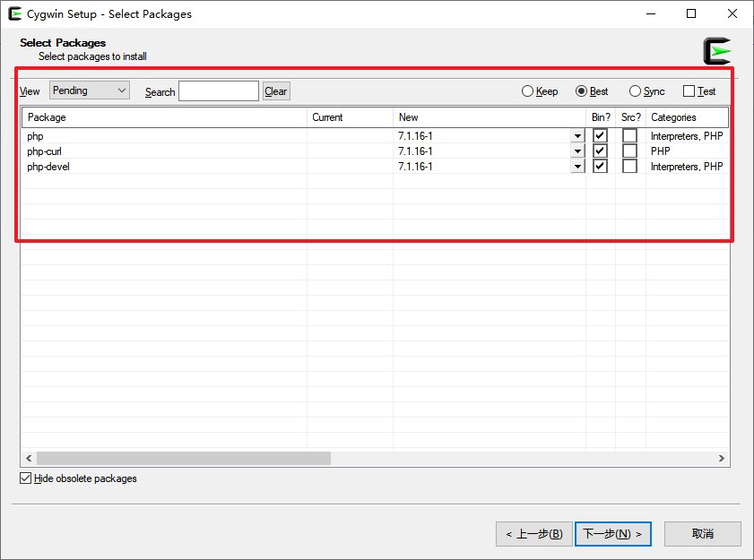The image size is (754, 560).
Task: Open the version dropdown for php-curl
Action: pyautogui.click(x=577, y=151)
